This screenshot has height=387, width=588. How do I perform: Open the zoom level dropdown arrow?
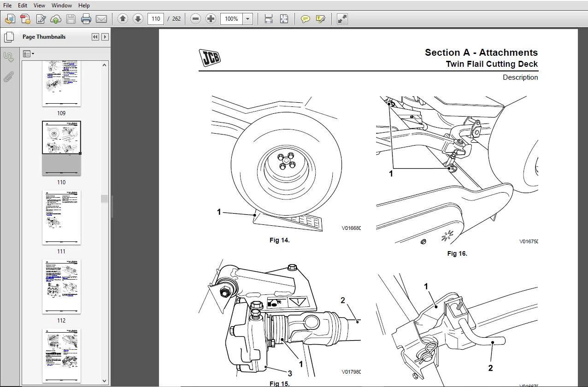(248, 19)
